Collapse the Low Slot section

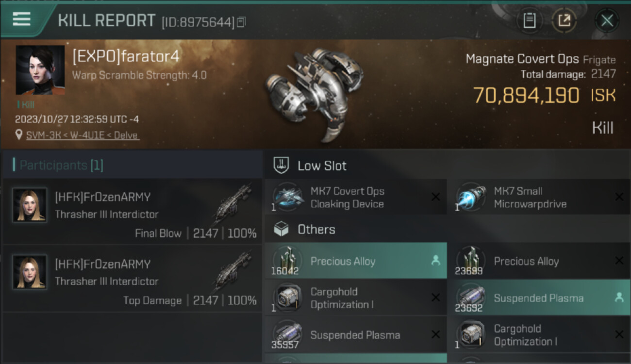(322, 166)
